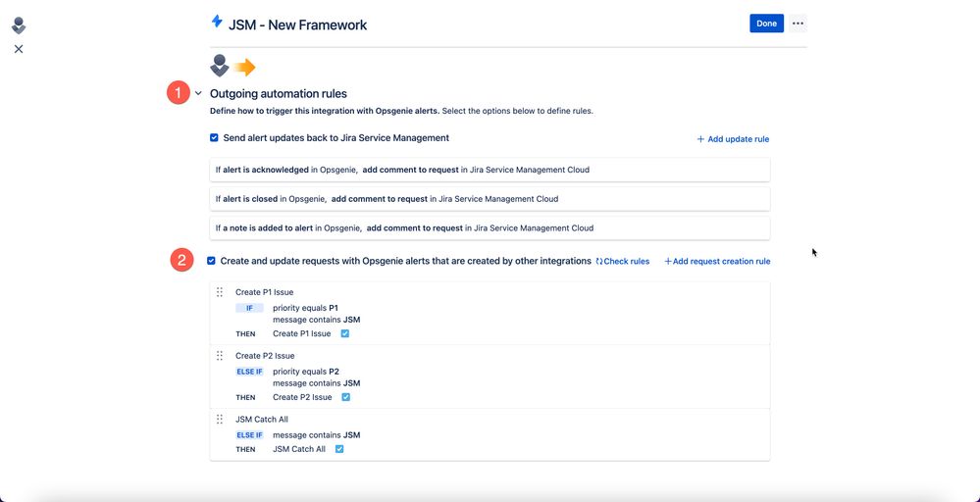Viewport: 980px width, 502px height.
Task: Click the Done button
Action: [766, 24]
